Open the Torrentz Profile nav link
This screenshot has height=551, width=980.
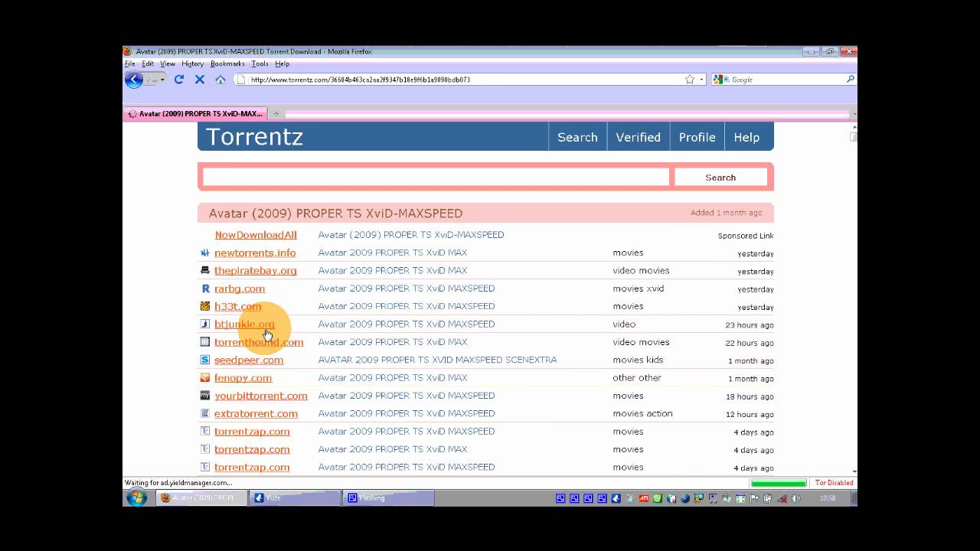[697, 137]
